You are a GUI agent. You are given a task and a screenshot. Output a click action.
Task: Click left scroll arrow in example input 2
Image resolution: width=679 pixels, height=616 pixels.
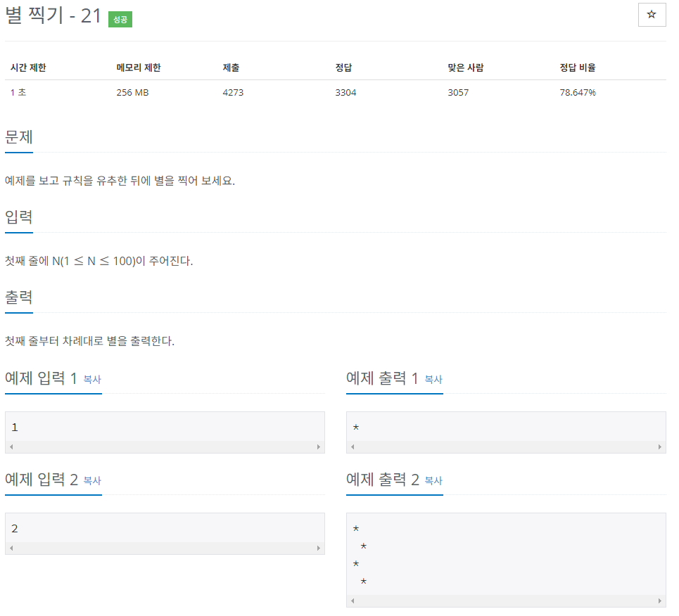11,548
